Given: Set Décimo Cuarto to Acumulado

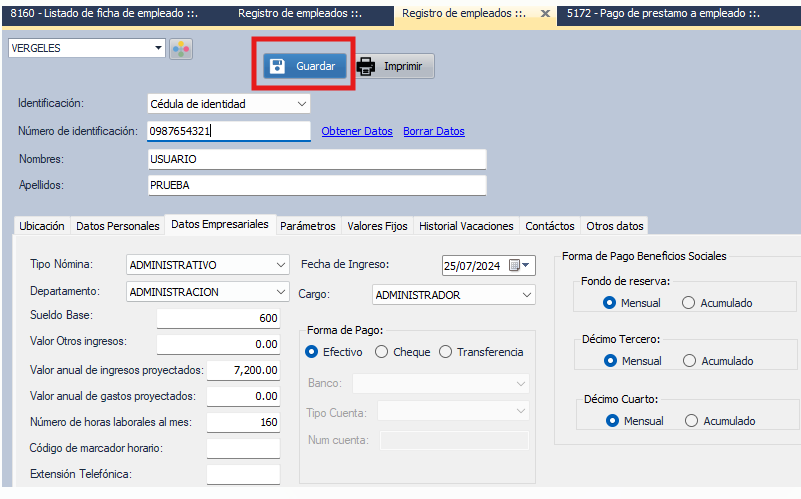Looking at the screenshot, I should 691,421.
